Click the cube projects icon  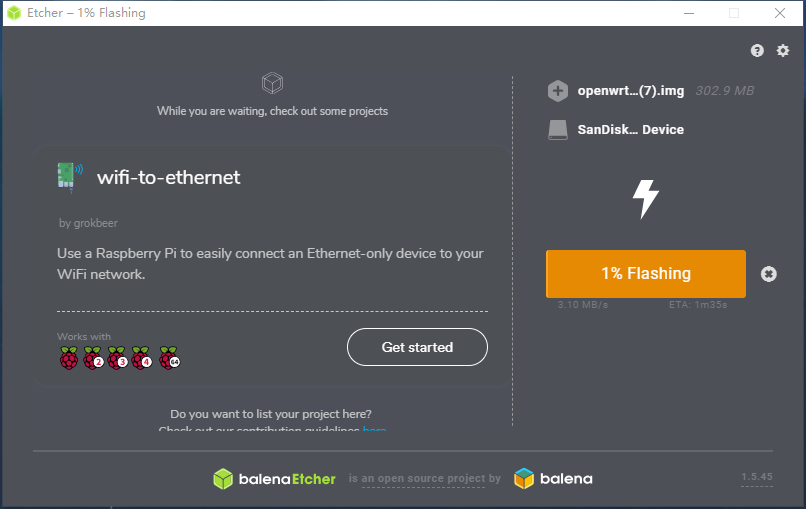tap(272, 82)
